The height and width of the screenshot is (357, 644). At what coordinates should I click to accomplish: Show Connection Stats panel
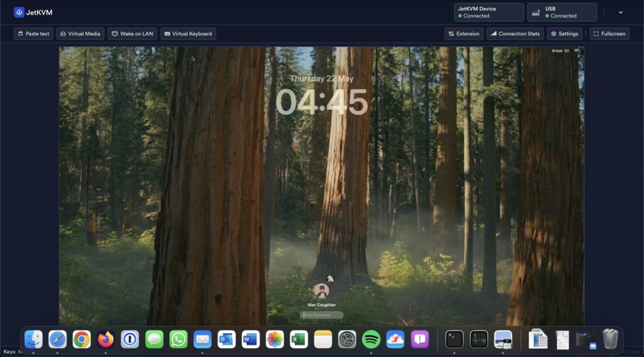(515, 34)
